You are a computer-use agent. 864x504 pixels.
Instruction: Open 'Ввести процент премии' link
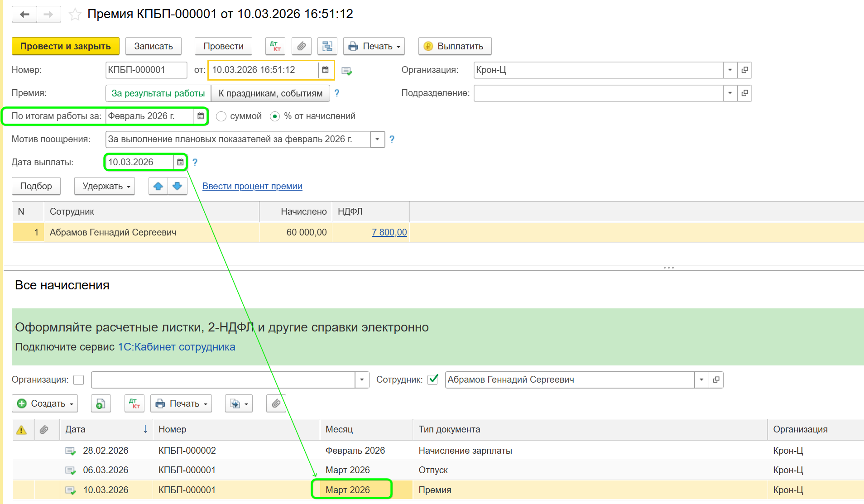(x=252, y=186)
